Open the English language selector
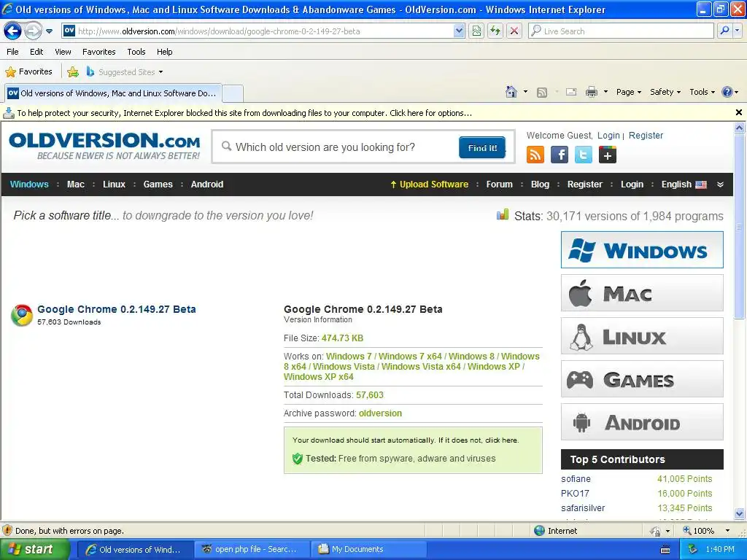 684,184
